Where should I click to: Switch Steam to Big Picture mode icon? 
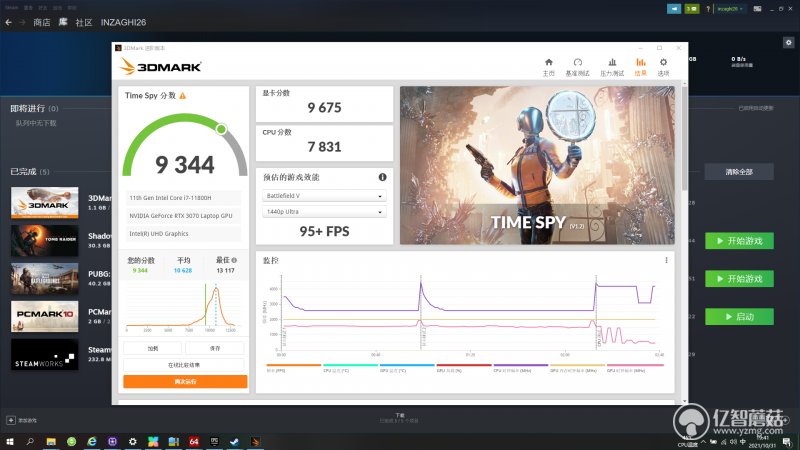click(x=758, y=9)
